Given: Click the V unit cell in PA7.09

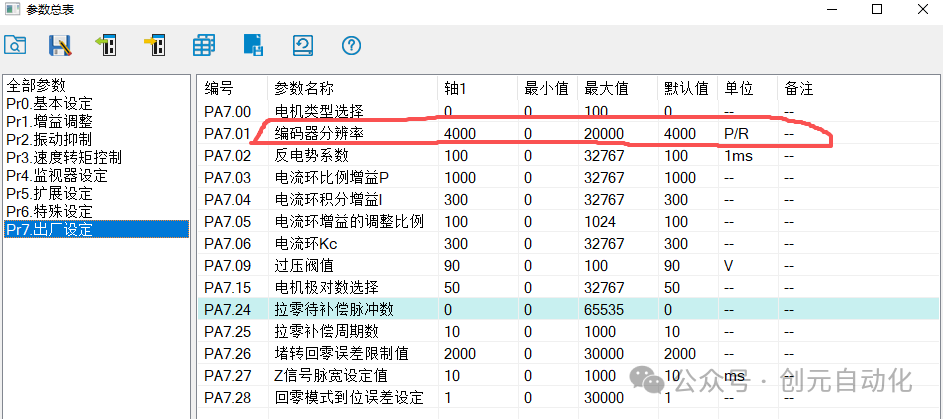Looking at the screenshot, I should (x=729, y=266).
